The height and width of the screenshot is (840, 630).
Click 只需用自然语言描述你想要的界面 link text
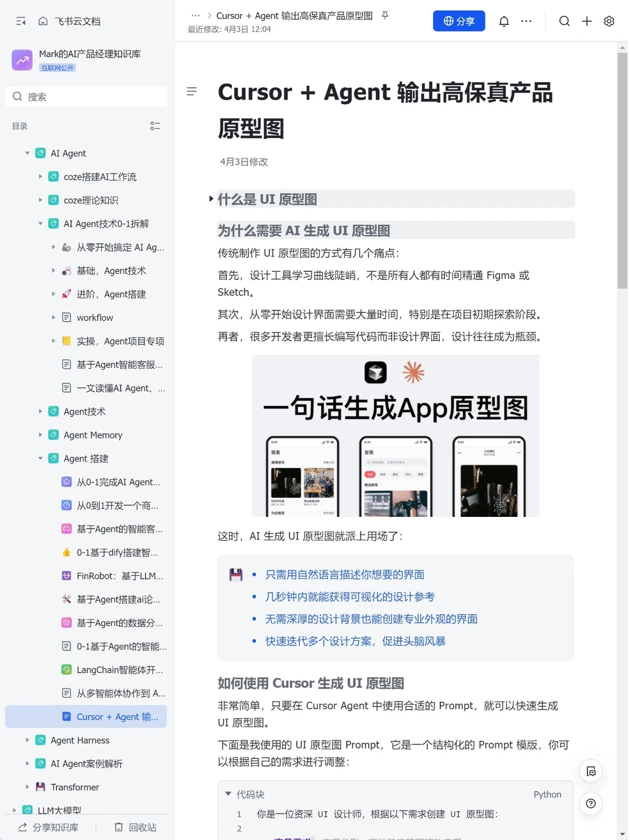pos(345,575)
